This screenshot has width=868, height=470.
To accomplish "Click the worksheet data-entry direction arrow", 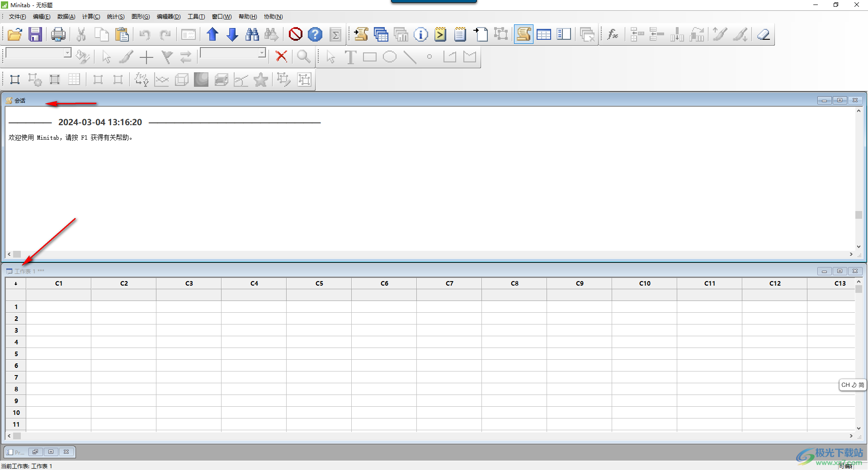I will pyautogui.click(x=16, y=283).
